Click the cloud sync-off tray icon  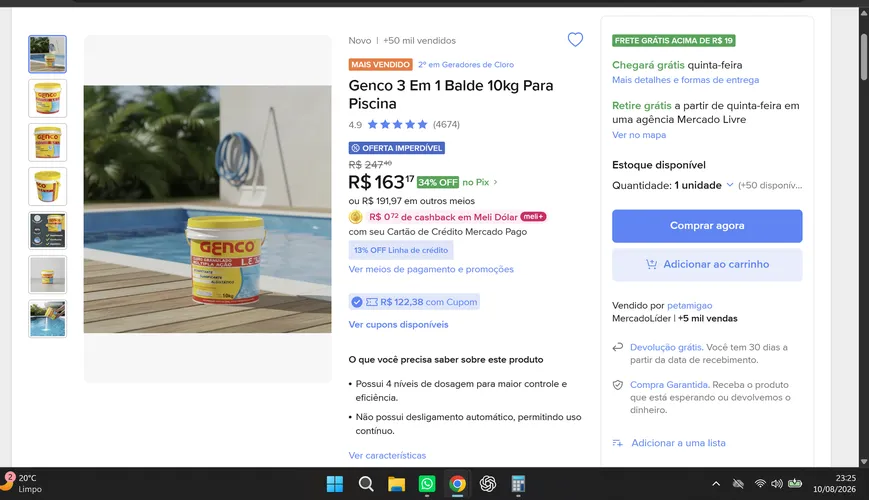point(738,484)
